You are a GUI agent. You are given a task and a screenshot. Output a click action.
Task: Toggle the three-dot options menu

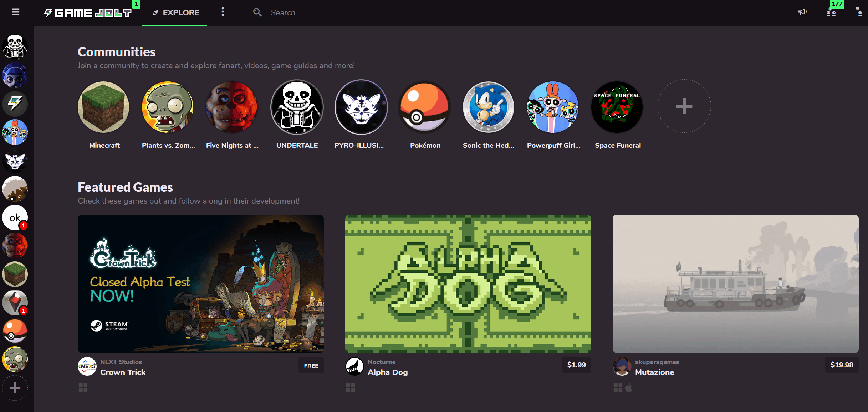223,12
